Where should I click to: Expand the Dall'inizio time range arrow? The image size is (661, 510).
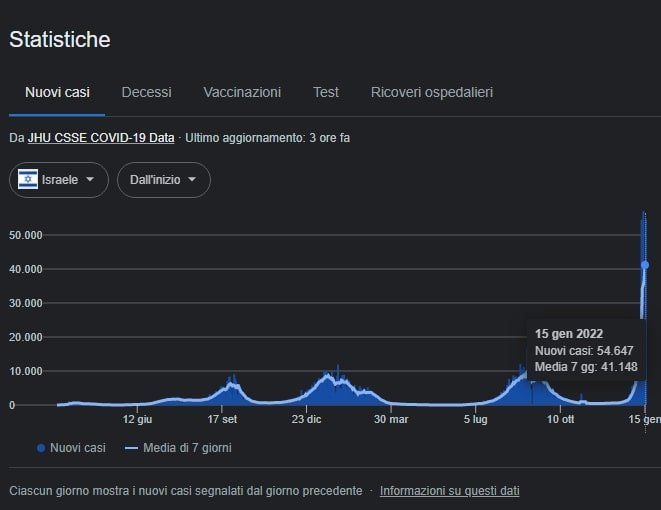point(192,179)
